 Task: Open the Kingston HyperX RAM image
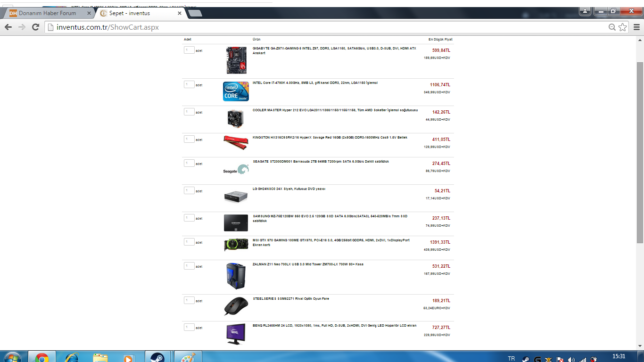[x=236, y=142]
